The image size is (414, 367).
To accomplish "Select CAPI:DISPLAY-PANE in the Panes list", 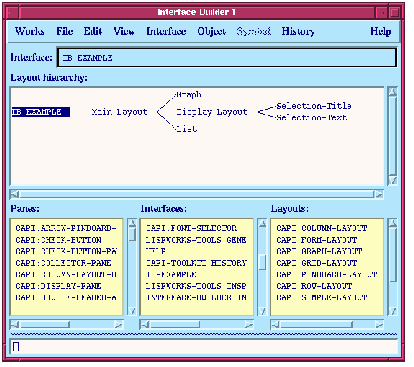I will 58,286.
